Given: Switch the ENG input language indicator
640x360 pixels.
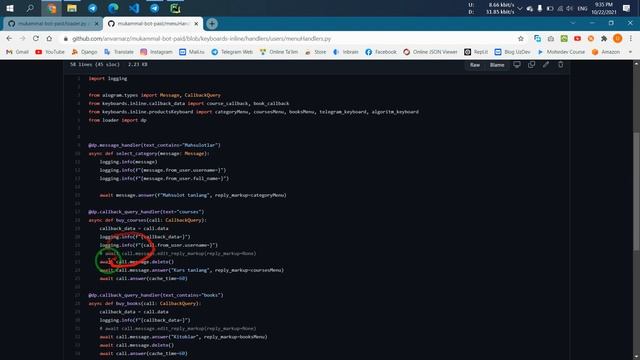Looking at the screenshot, I should coord(582,8).
